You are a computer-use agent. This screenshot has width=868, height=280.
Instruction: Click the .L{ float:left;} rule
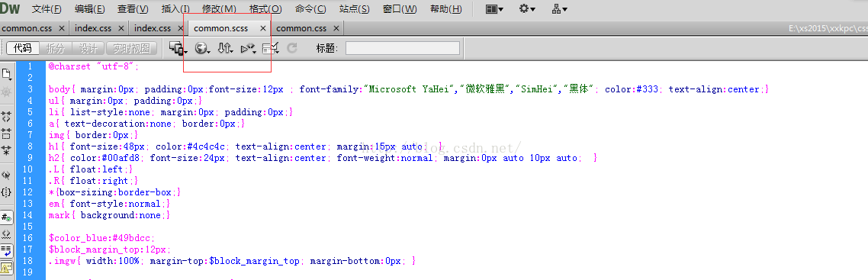91,169
